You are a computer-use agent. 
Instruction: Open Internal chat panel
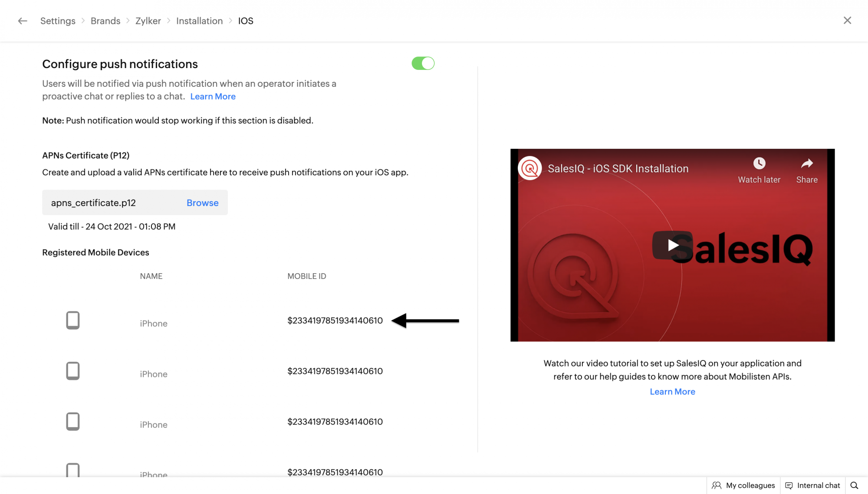point(813,485)
